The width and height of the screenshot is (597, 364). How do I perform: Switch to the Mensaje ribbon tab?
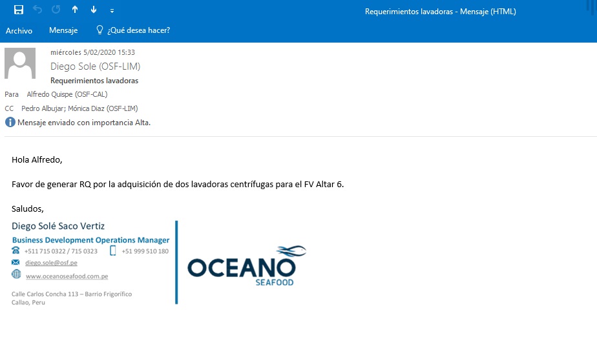pos(63,30)
